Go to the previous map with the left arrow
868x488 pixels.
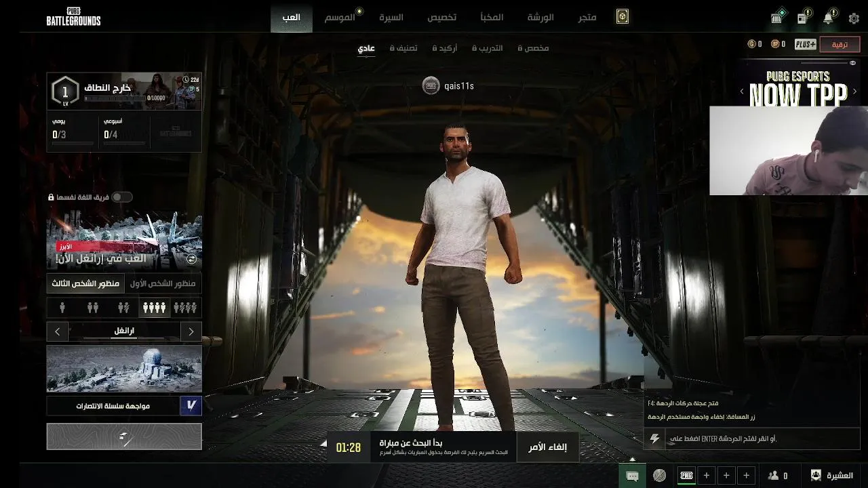(58, 331)
